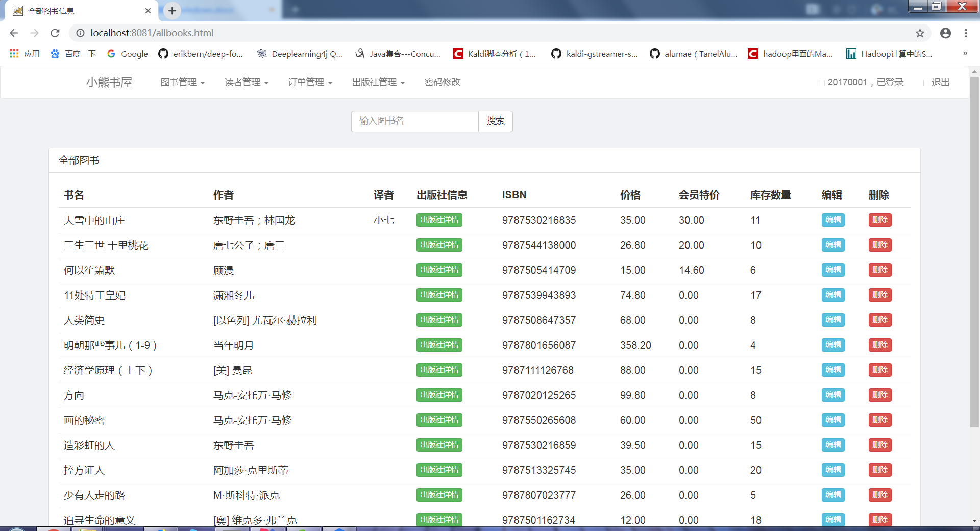
Task: Edit the book 三生三世 十里桃花
Action: [x=833, y=245]
